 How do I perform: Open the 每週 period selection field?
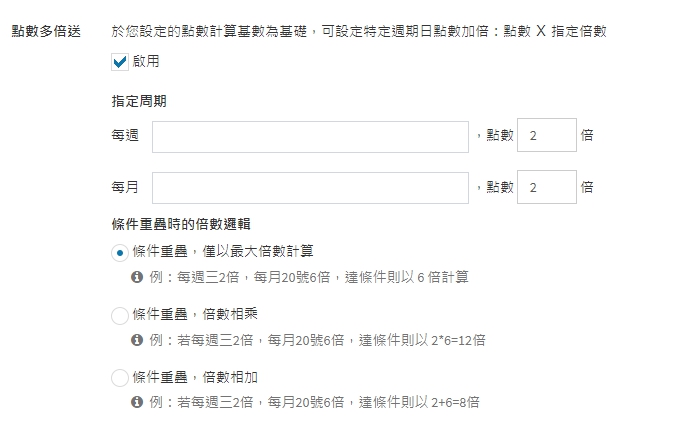tap(310, 137)
